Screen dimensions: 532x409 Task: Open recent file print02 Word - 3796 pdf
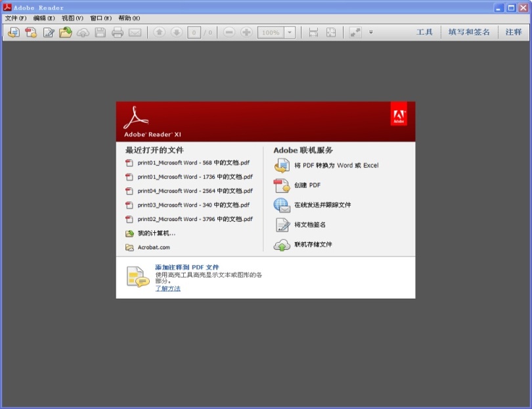(195, 219)
